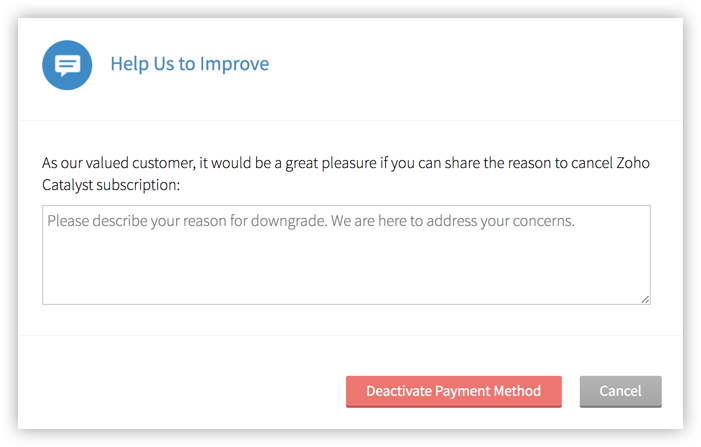This screenshot has width=701, height=447.
Task: Click the Zoho Catalyst subscription description text
Action: click(x=346, y=174)
